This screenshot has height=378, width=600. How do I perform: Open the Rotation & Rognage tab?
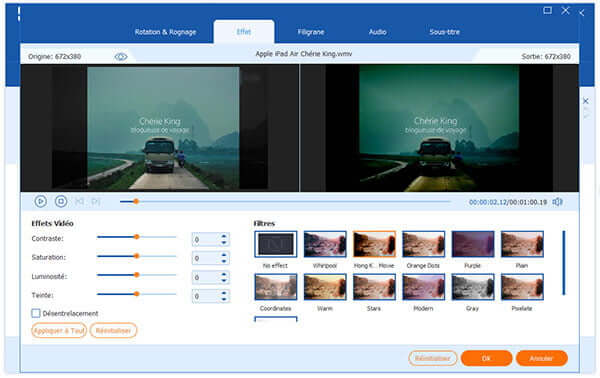point(165,32)
